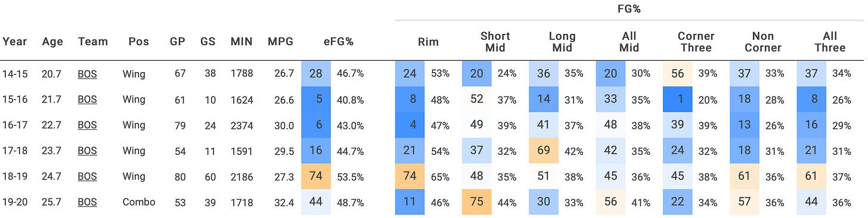Screen dimensions: 868x218
Task: Click the orange 74 eFG% percentile cell
Action: tap(316, 177)
